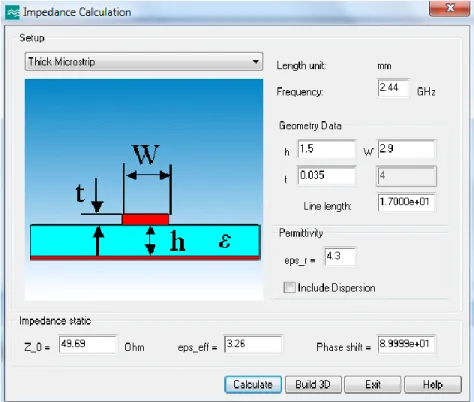Click the Calculate button
Image resolution: width=474 pixels, height=402 pixels.
[253, 385]
